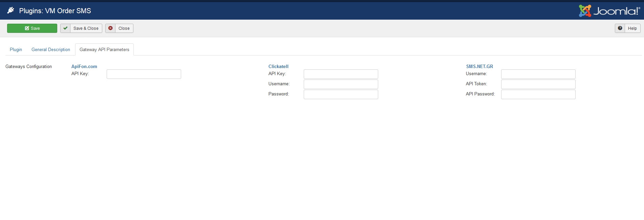Viewport: 644px width, 220px height.
Task: Focus the SMS.NET.GR Username field
Action: (538, 74)
